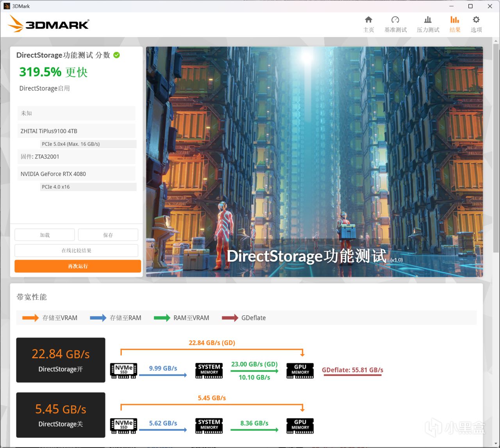Click the 10.10 GB/s RAM-to-VRAM value
500x448 pixels.
coord(254,377)
